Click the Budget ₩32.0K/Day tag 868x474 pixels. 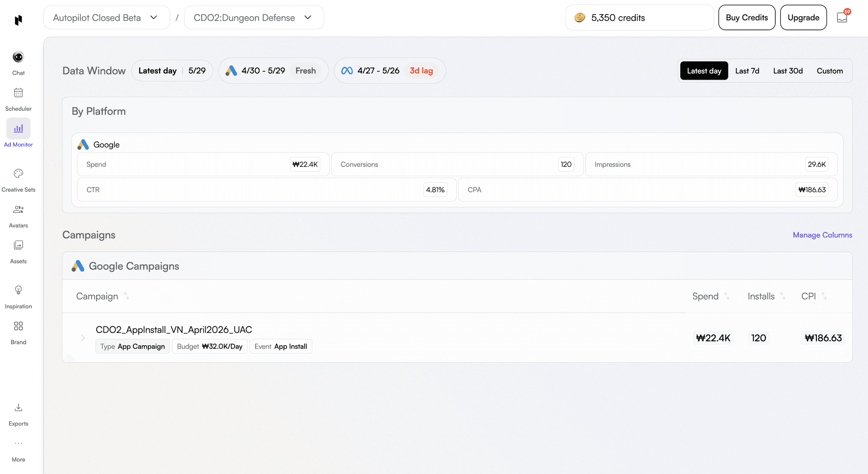[210, 346]
